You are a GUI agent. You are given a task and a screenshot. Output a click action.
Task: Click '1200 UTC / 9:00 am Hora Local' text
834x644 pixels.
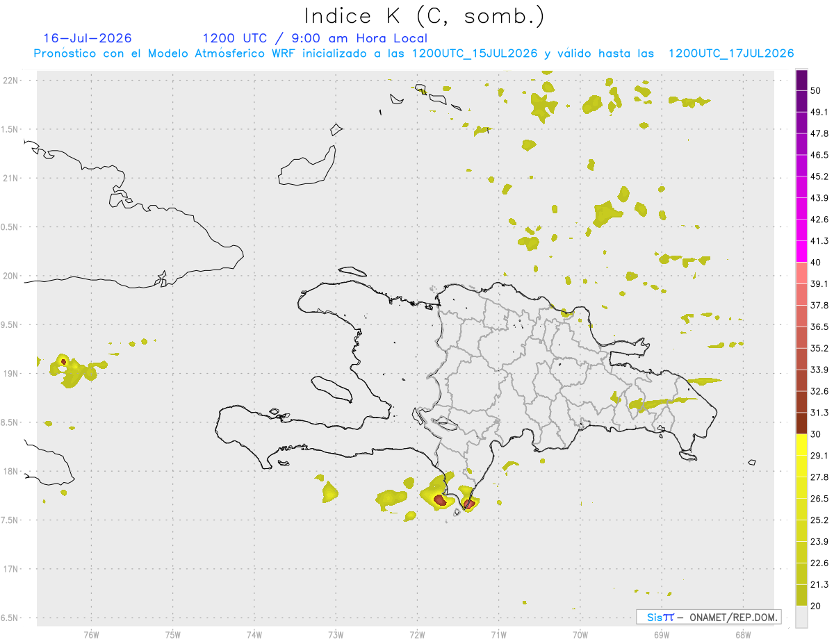pos(314,38)
